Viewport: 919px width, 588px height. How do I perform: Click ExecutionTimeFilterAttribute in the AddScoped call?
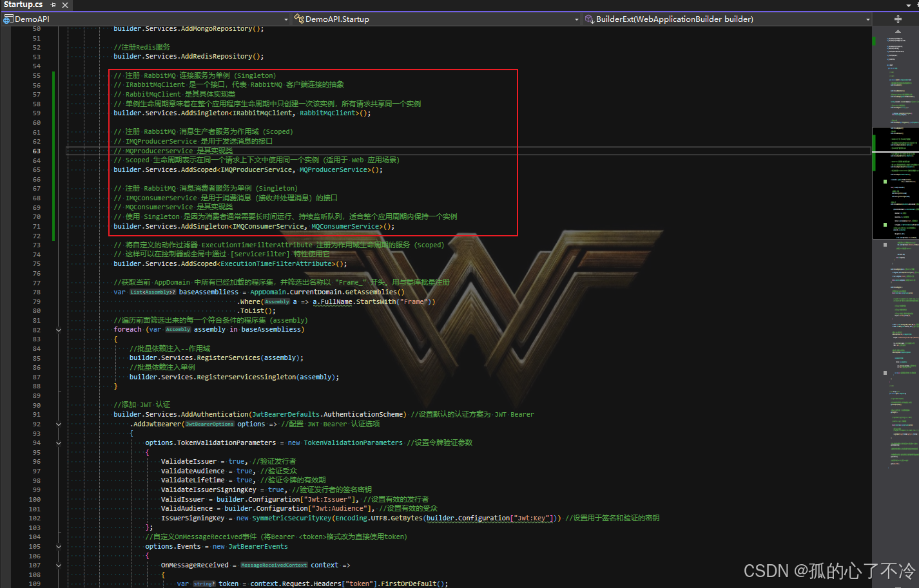point(278,264)
